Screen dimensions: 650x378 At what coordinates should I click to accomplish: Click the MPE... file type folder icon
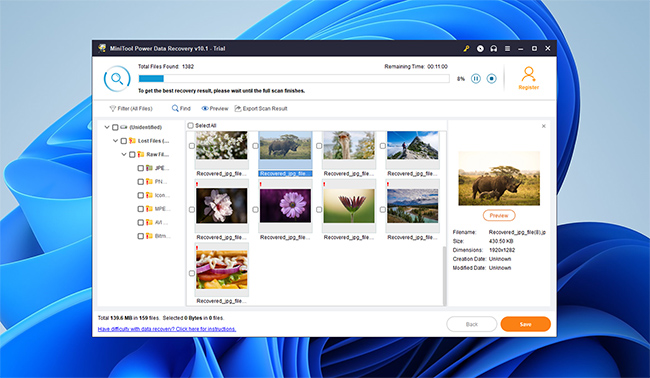tap(149, 209)
